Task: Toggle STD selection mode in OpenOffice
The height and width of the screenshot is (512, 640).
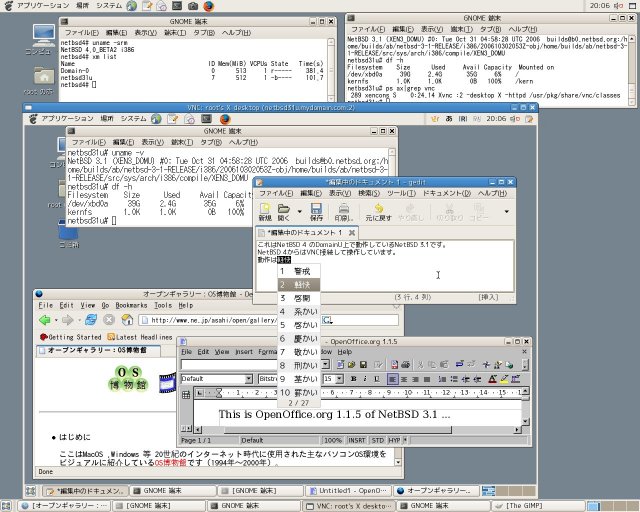Action: 378,440
